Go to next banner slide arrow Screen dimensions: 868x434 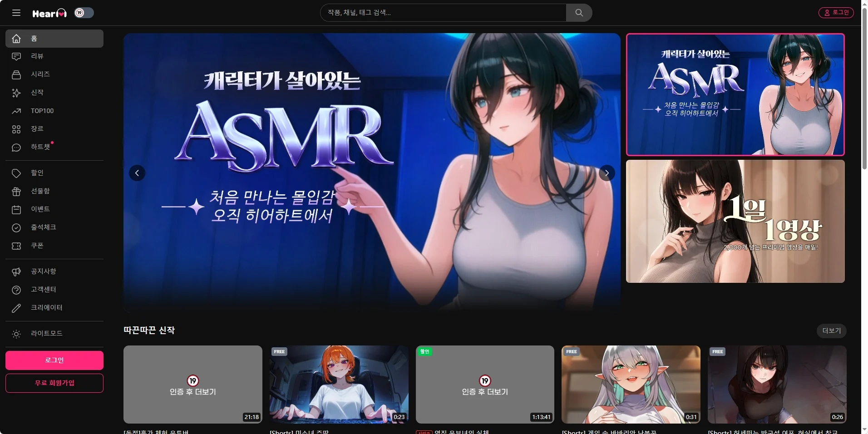coord(607,173)
